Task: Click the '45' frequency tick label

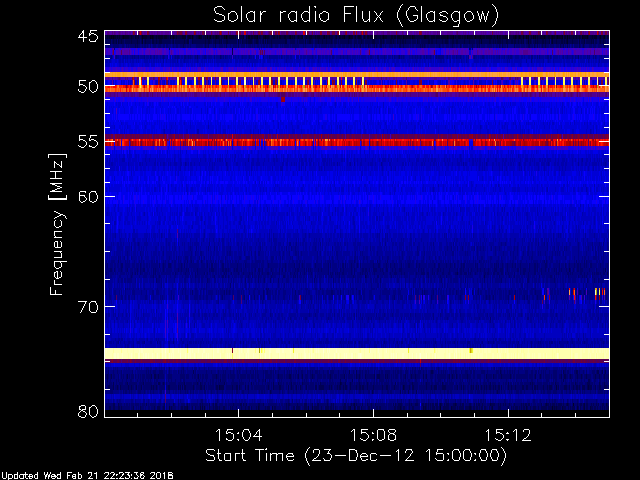Action: [x=88, y=36]
